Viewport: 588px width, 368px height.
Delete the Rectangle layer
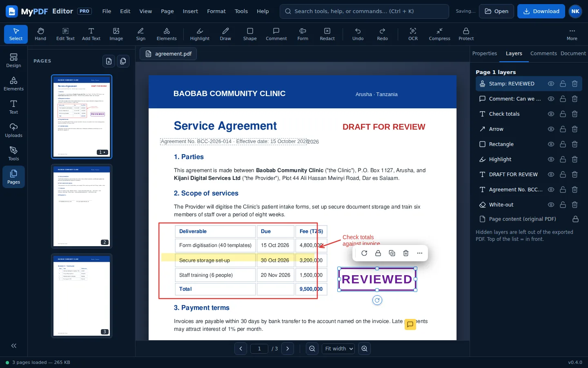click(x=575, y=144)
